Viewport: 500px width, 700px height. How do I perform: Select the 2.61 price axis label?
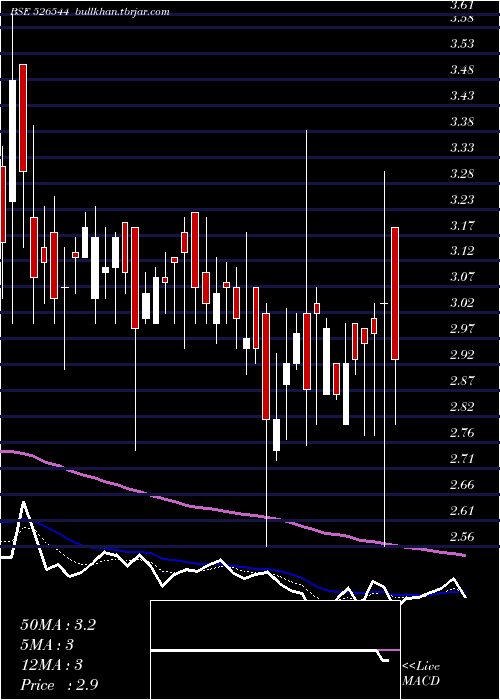[x=462, y=510]
